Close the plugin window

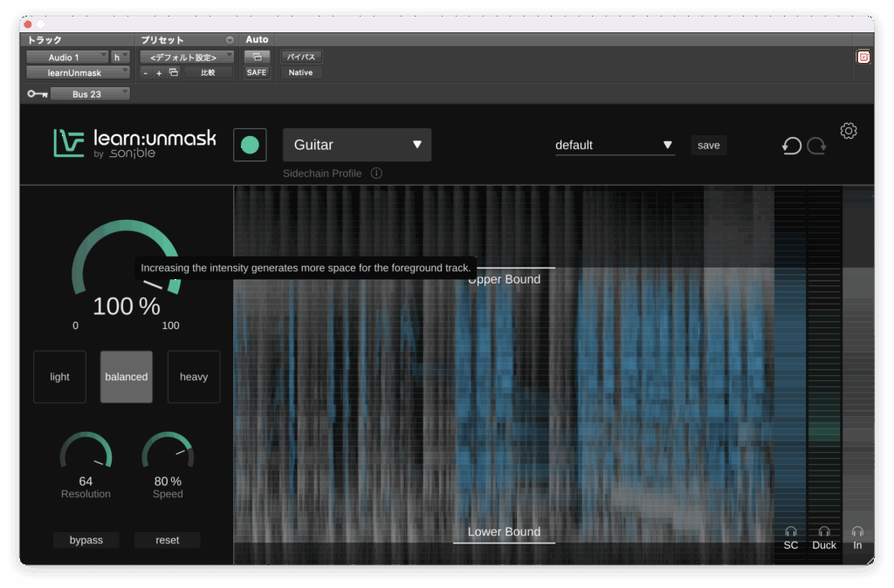(x=27, y=24)
